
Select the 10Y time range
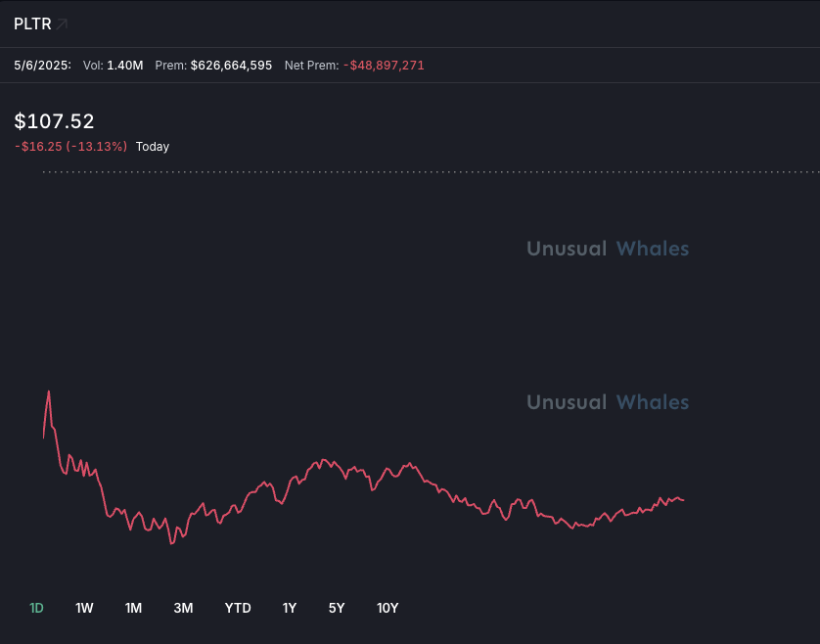(387, 608)
